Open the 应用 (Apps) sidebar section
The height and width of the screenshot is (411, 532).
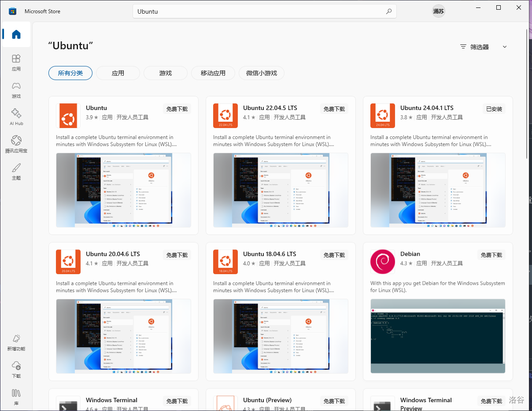[16, 62]
